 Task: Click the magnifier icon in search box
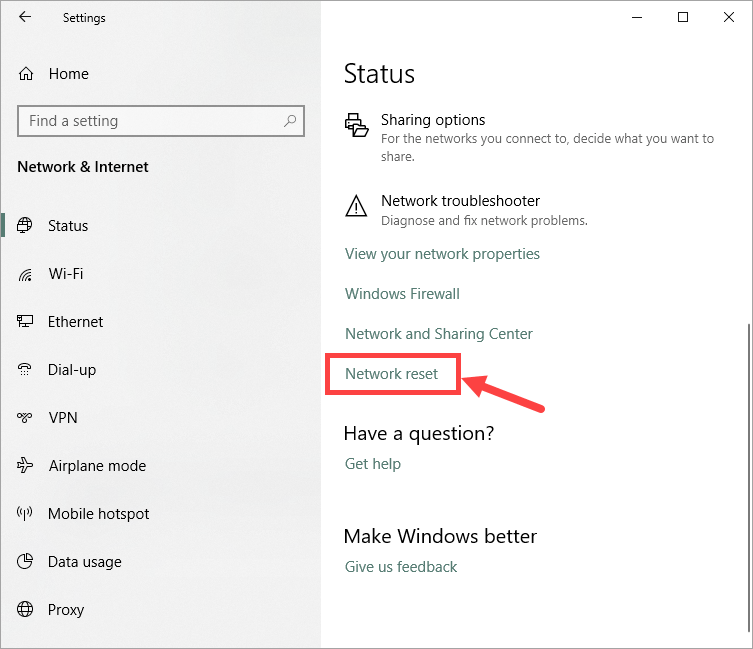pyautogui.click(x=290, y=121)
